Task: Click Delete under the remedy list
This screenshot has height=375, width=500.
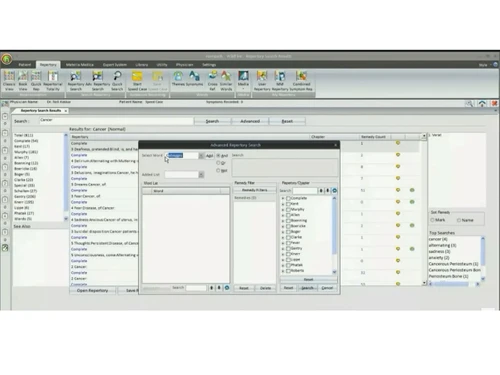Action: pyautogui.click(x=265, y=288)
